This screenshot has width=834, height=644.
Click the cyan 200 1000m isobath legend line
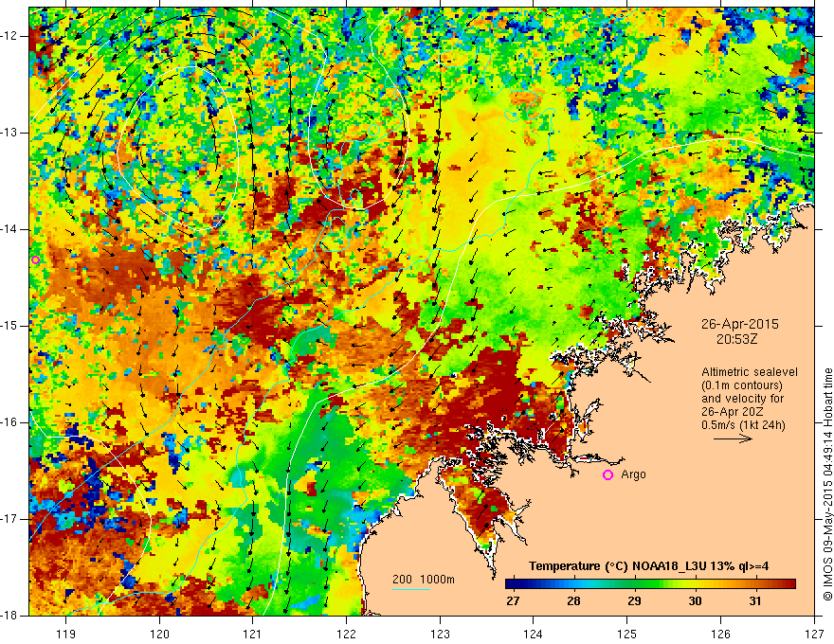pyautogui.click(x=411, y=590)
